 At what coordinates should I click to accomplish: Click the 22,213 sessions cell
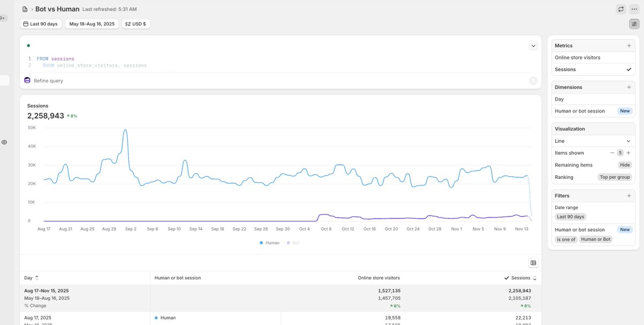pyautogui.click(x=522, y=317)
